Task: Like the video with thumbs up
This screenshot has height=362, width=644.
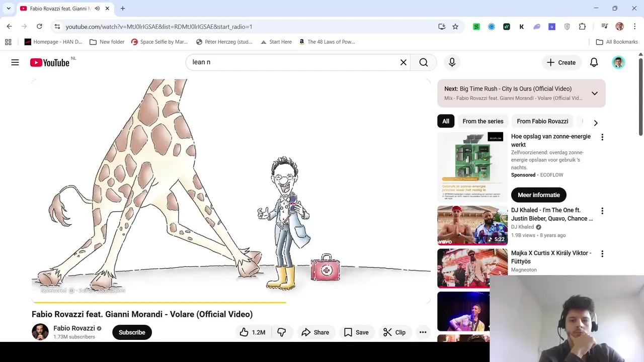Action: pyautogui.click(x=252, y=332)
